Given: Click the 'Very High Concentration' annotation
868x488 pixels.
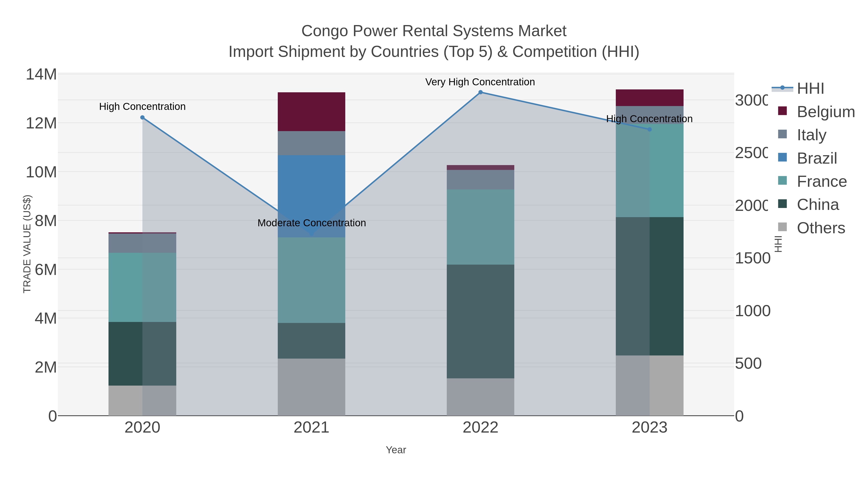Looking at the screenshot, I should (480, 82).
